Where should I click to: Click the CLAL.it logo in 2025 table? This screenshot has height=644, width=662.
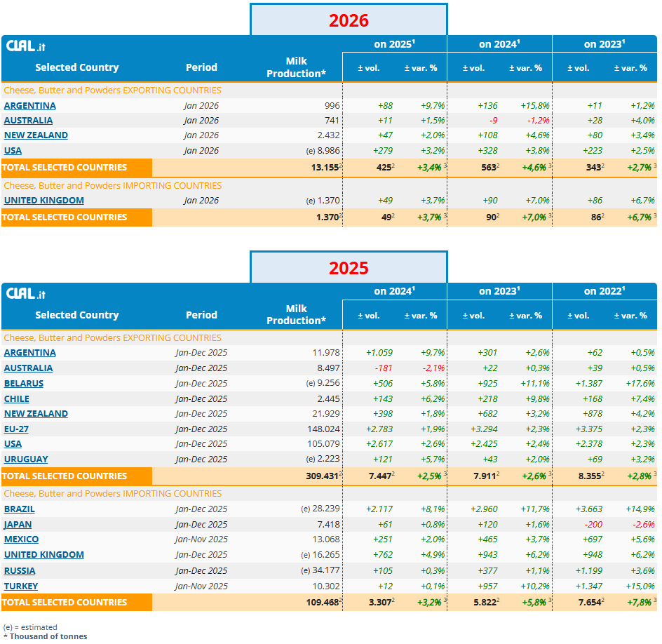coord(26,293)
